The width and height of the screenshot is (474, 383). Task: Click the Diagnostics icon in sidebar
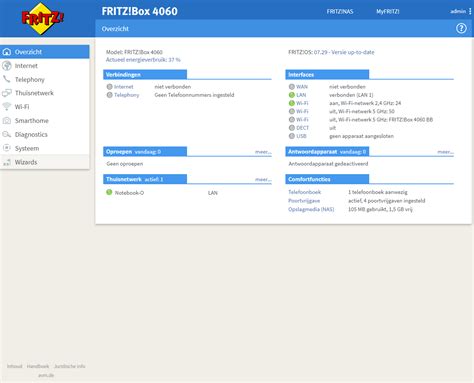point(7,134)
